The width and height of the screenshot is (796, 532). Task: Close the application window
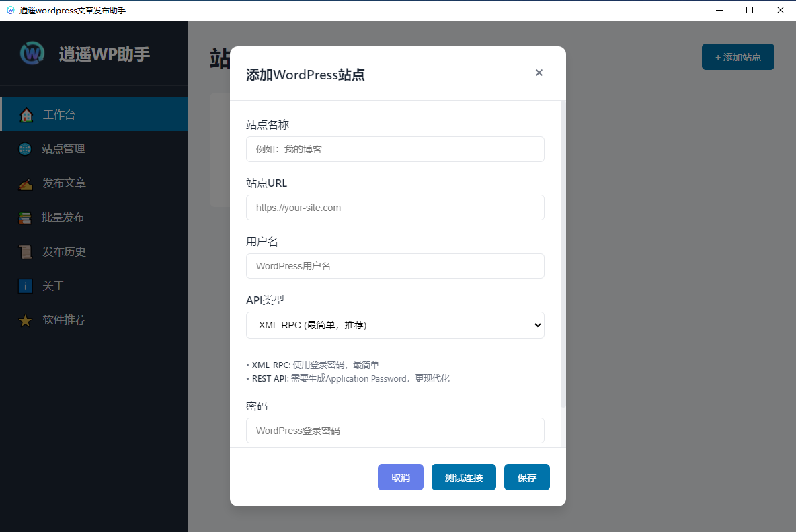[781, 10]
